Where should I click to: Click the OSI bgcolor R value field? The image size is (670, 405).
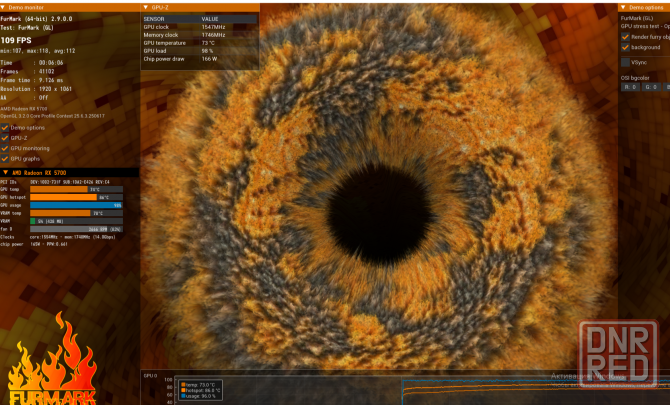pyautogui.click(x=630, y=87)
